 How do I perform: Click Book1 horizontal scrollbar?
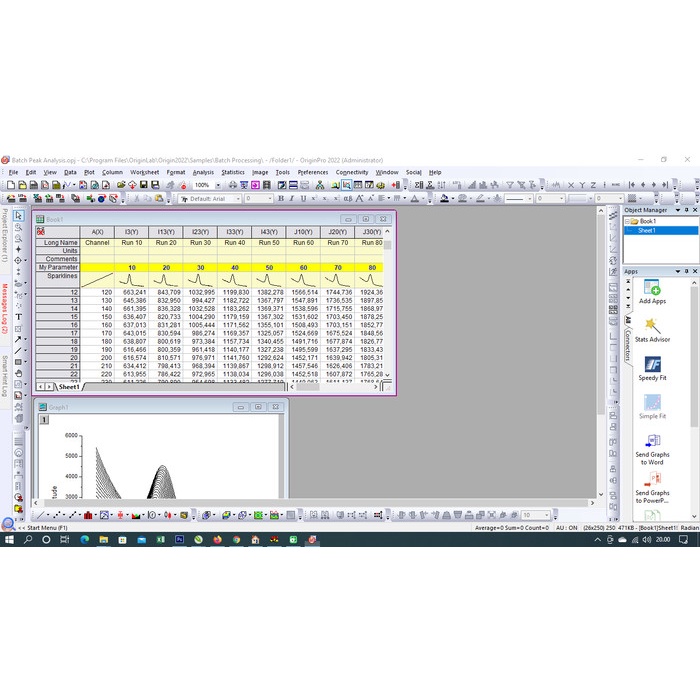(334, 387)
